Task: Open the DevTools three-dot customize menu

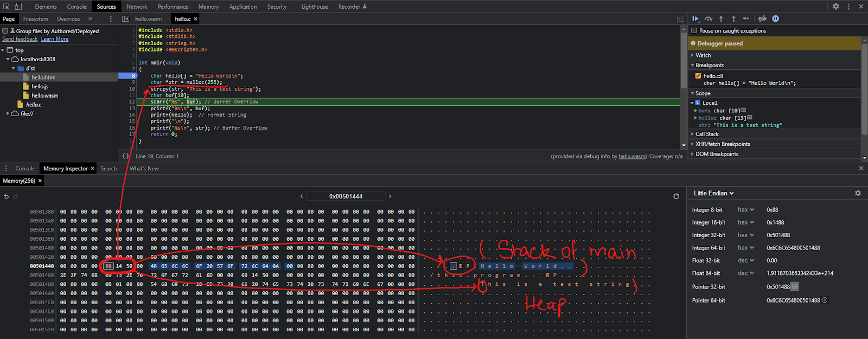Action: 848,7
